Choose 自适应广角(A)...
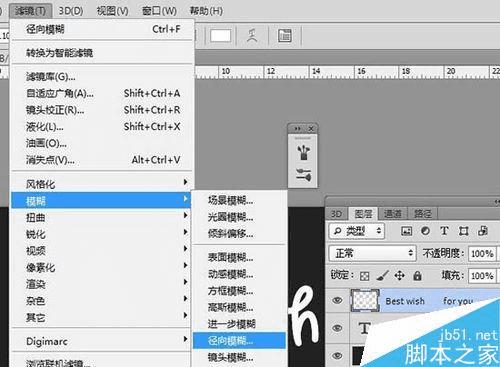The width and height of the screenshot is (500, 367). coord(102,93)
